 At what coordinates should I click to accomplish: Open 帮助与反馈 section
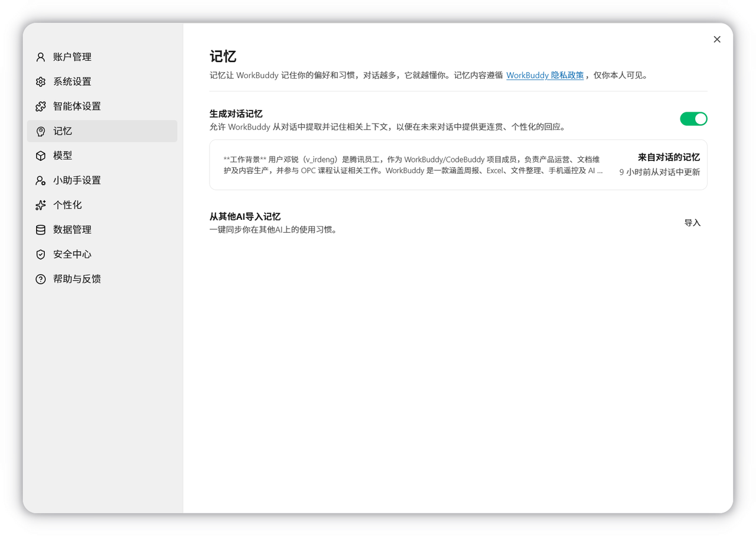pos(102,279)
